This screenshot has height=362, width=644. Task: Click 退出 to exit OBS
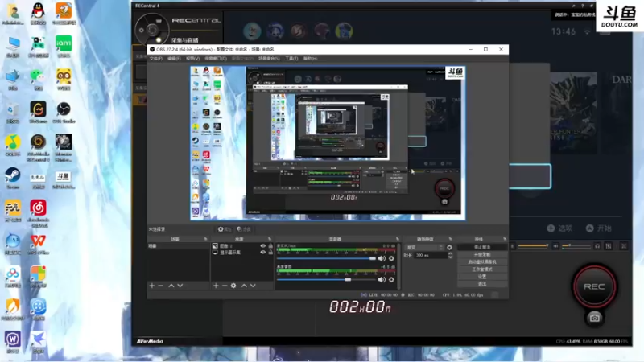(x=482, y=284)
